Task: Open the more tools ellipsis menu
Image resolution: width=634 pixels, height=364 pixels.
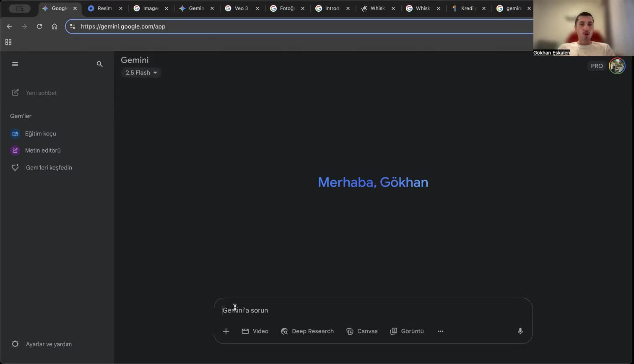Action: (440, 331)
